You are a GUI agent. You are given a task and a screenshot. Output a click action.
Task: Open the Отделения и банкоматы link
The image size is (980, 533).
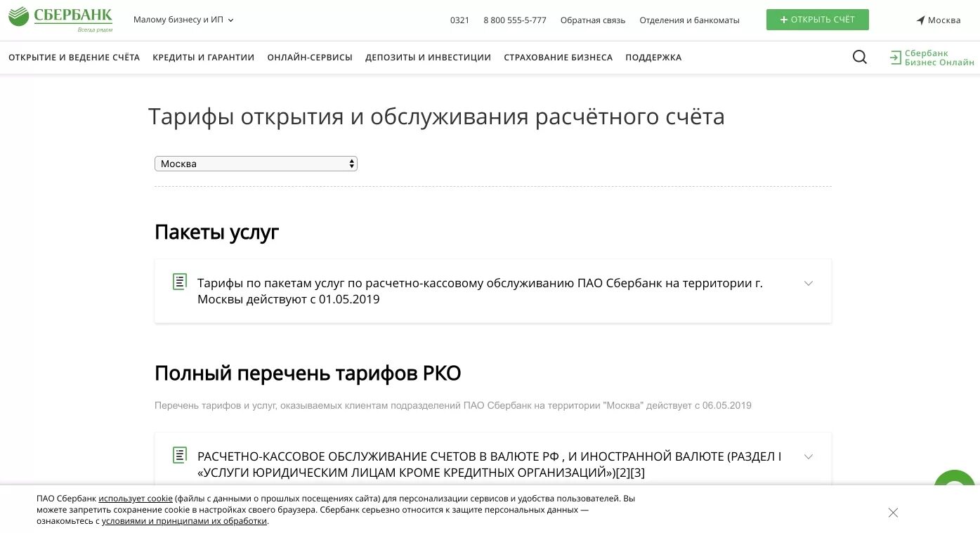coord(689,20)
